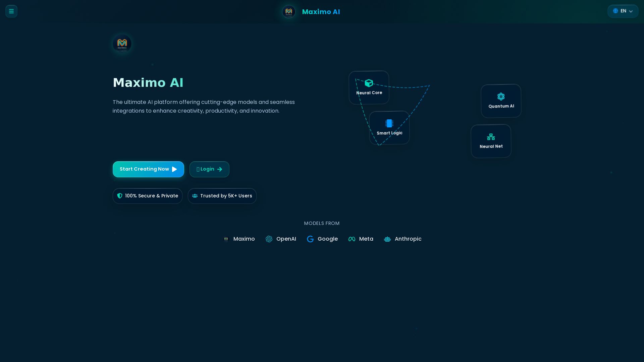Click the Quantum AI gear icon
The image size is (644, 362).
coord(501,97)
